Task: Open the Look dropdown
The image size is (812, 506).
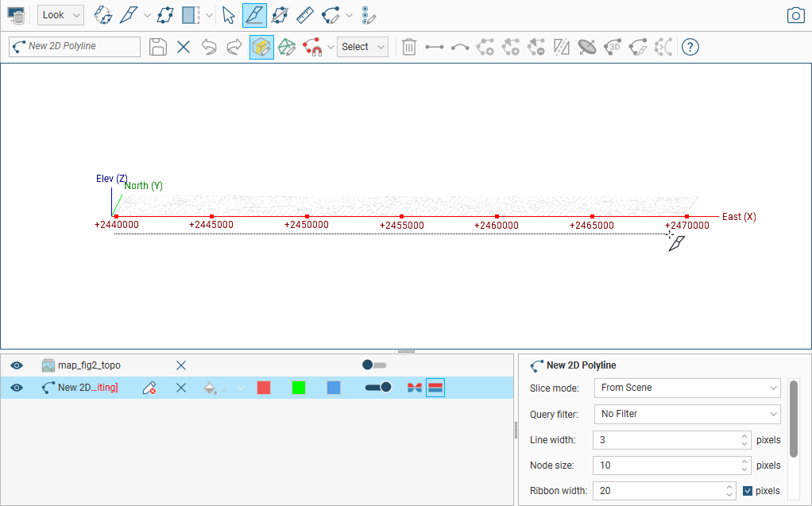Action: [60, 15]
